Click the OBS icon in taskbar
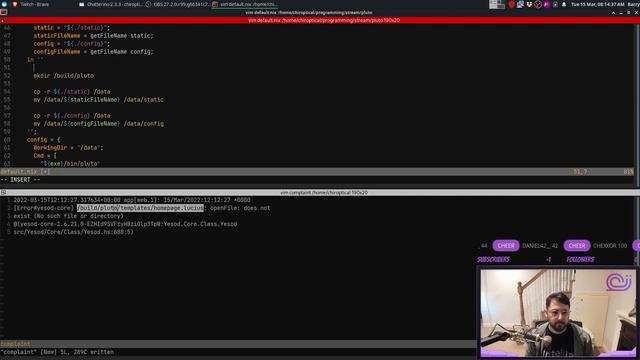 [x=148, y=4]
